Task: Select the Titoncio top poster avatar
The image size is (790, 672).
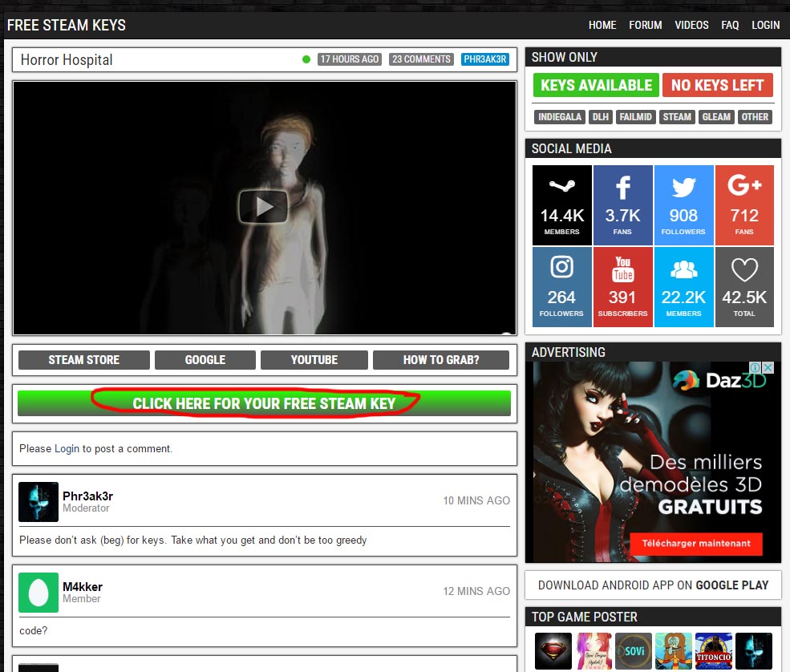Action: 714,651
